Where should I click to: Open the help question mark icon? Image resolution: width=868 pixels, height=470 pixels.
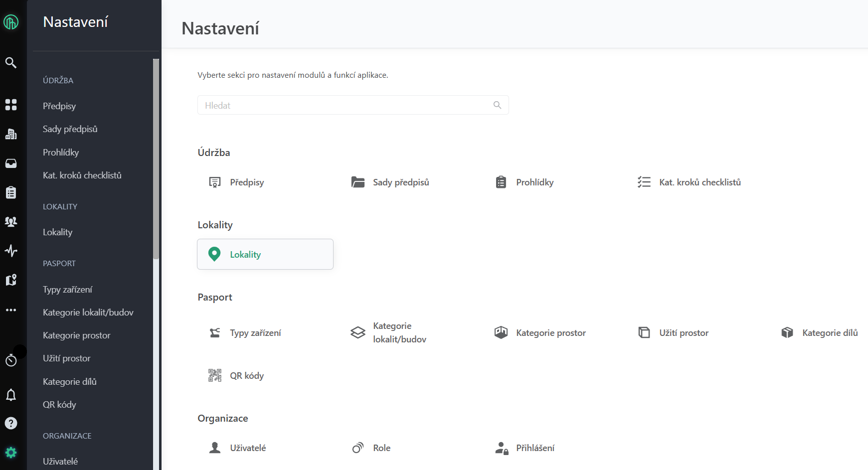(11, 423)
